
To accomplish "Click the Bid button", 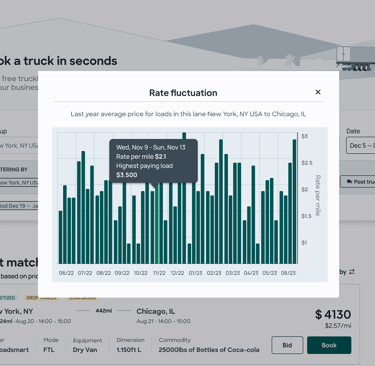I will point(287,345).
